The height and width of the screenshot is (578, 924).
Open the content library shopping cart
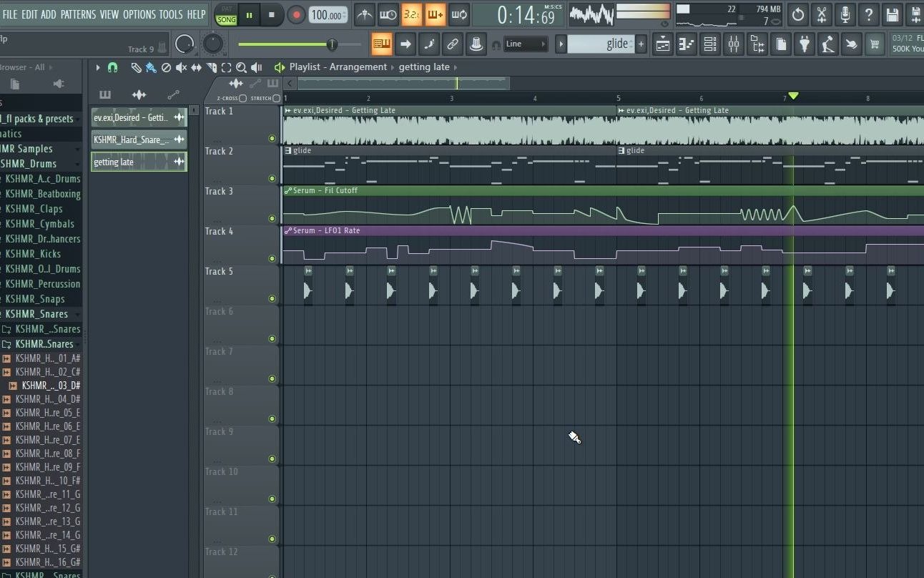coord(874,44)
